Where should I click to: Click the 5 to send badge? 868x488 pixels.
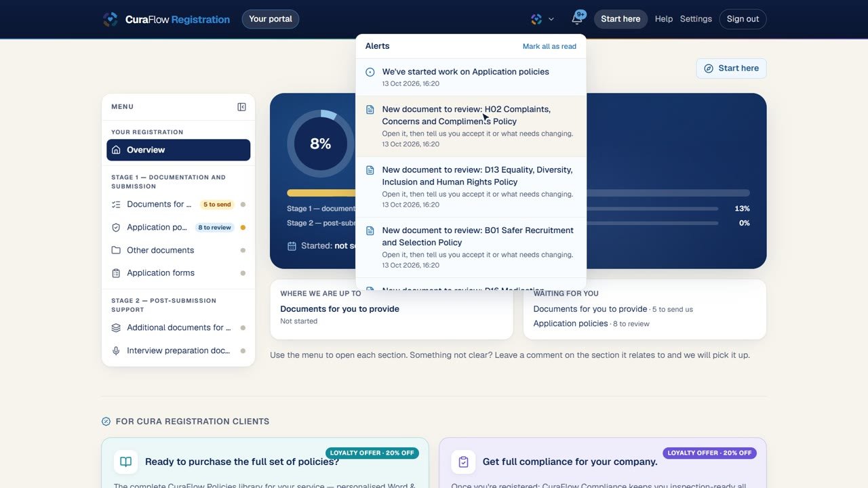217,205
